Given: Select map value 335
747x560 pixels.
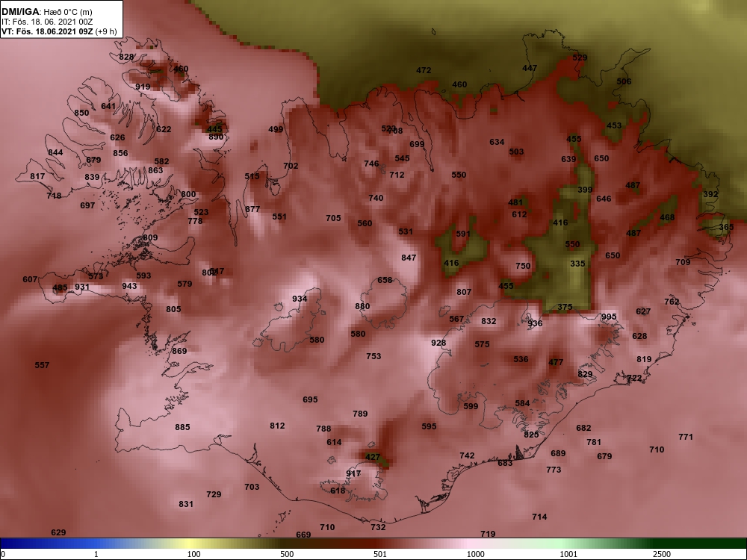Looking at the screenshot, I should (x=577, y=264).
